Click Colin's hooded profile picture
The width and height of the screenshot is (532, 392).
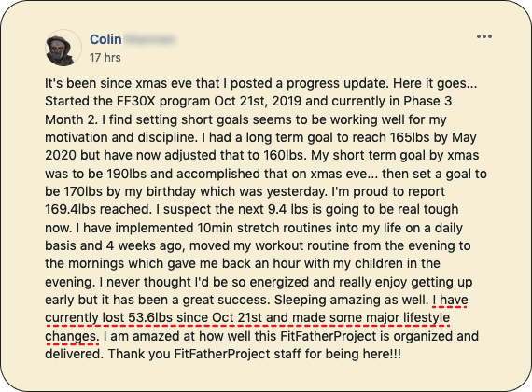click(x=63, y=48)
